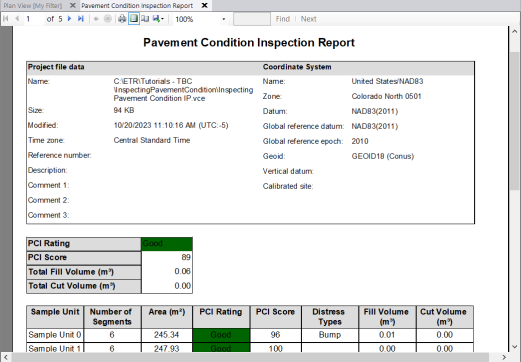
Task: Click the green Good PCI Rating summary cell
Action: coord(167,244)
